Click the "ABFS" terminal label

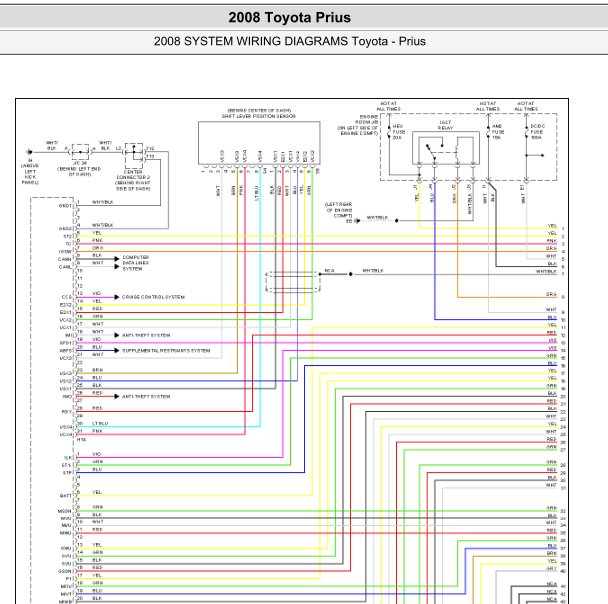coord(66,351)
